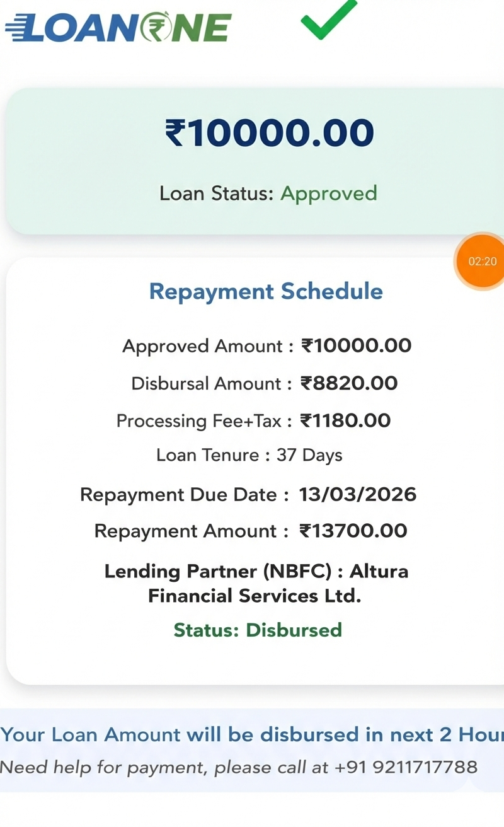Viewport: 504px width, 827px height.
Task: Call the +91 9211717788 help number
Action: pyautogui.click(x=406, y=767)
